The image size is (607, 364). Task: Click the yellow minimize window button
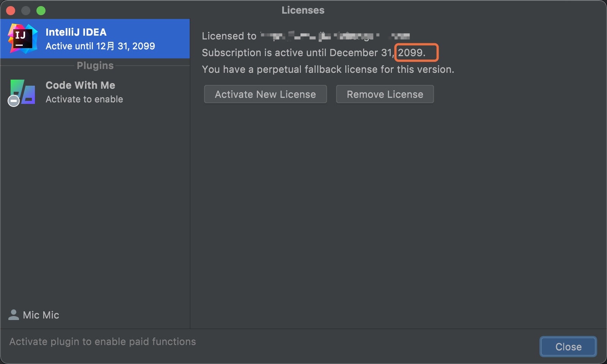click(x=26, y=11)
